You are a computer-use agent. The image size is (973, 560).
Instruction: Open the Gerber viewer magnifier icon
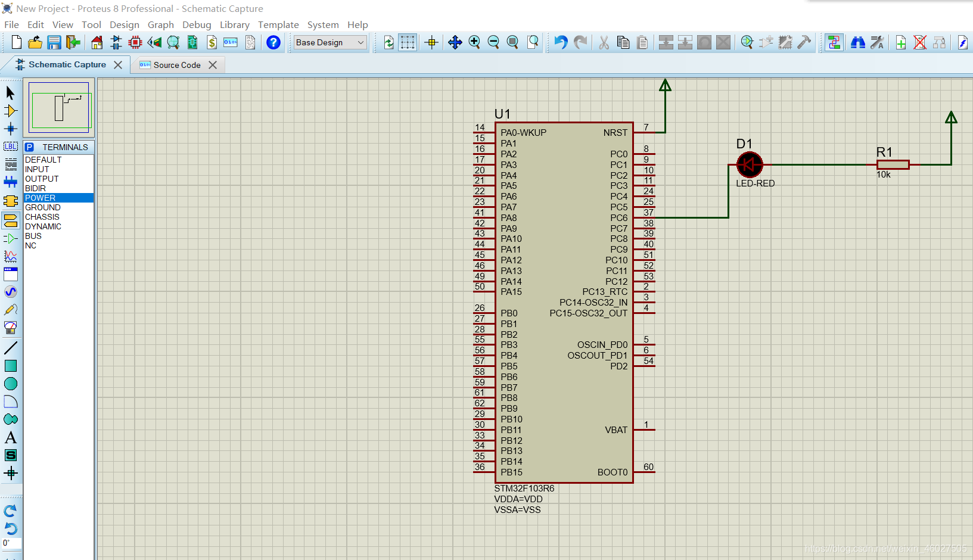[x=173, y=42]
